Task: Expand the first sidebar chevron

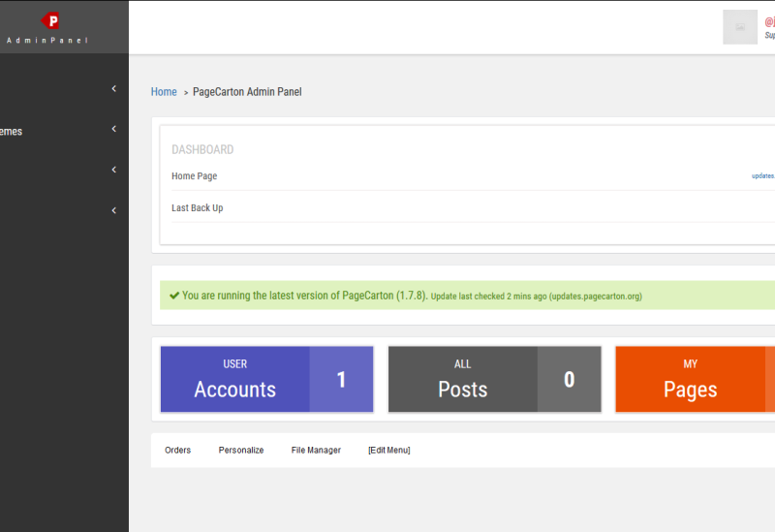Action: 114,88
